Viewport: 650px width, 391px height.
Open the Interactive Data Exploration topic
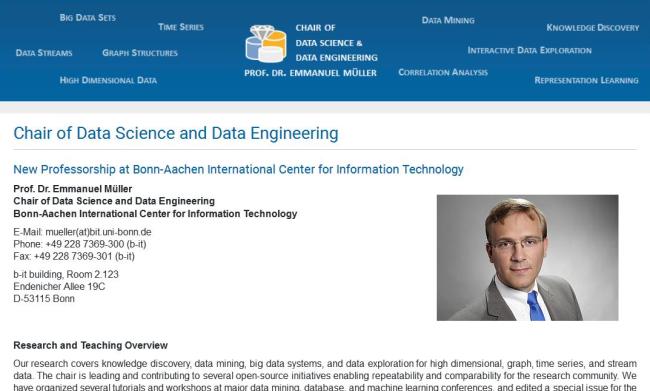529,51
